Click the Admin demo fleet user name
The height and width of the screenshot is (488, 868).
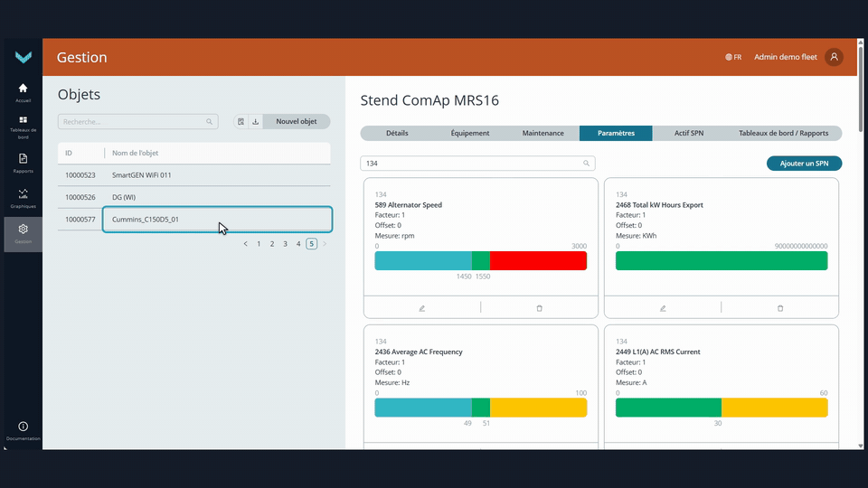click(785, 57)
